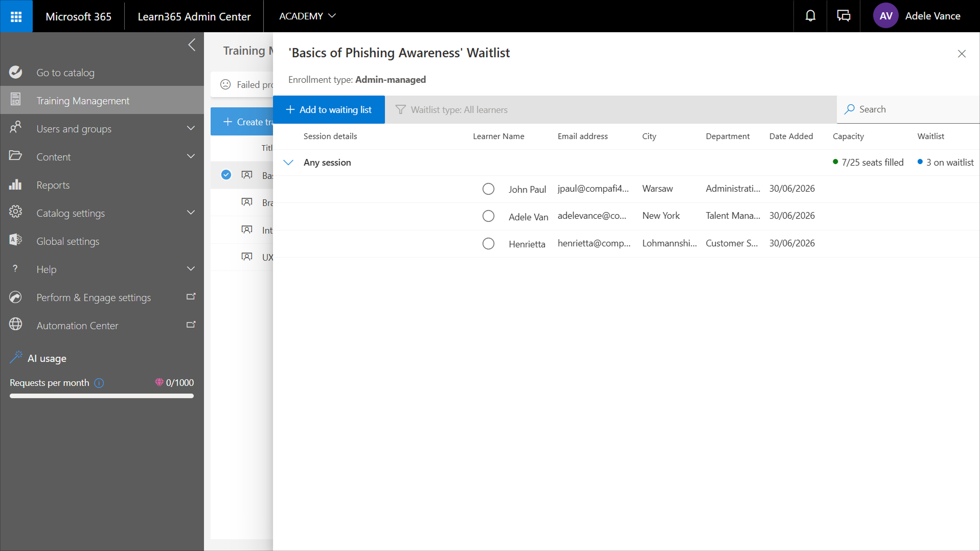The width and height of the screenshot is (980, 551).
Task: Open Global settings in sidebar
Action: (x=102, y=241)
